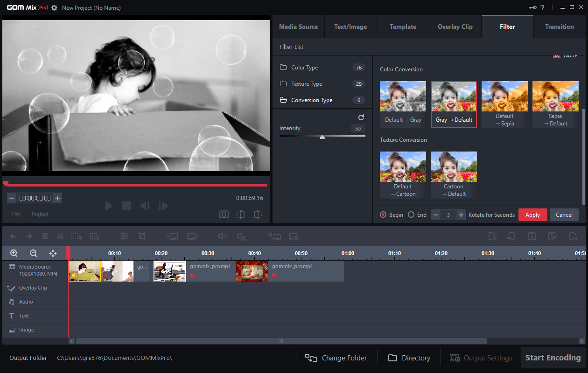Open the settings gear beside GOM Mix Pro

(54, 8)
